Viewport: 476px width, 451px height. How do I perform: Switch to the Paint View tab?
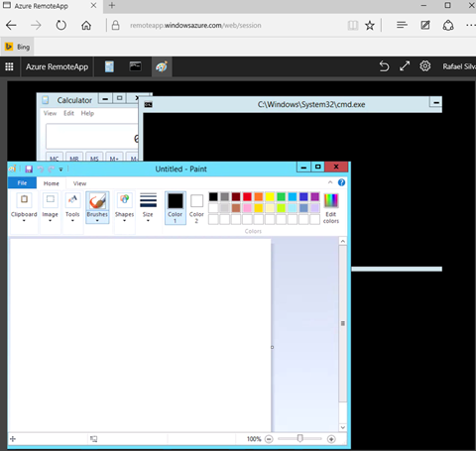coord(79,183)
